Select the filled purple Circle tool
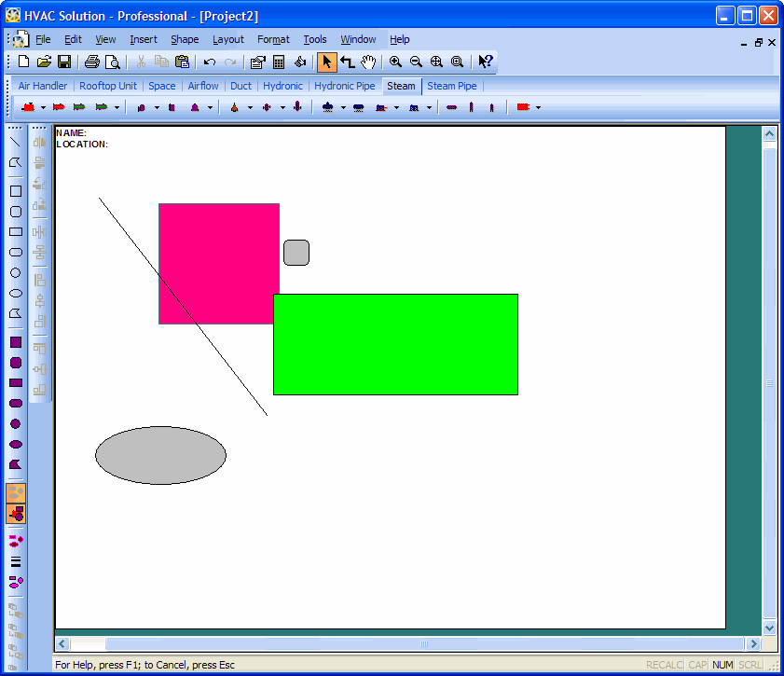The image size is (784, 676). click(x=16, y=424)
